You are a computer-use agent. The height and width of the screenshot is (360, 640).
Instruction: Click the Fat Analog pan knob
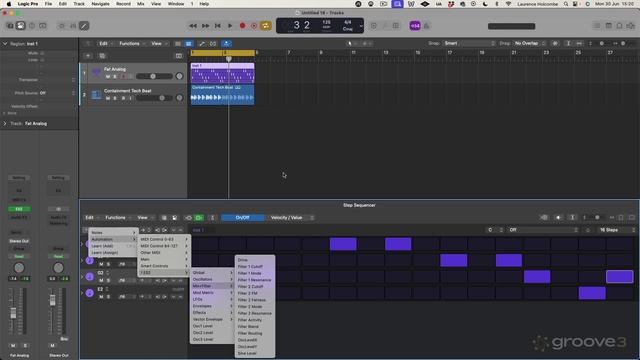(179, 76)
